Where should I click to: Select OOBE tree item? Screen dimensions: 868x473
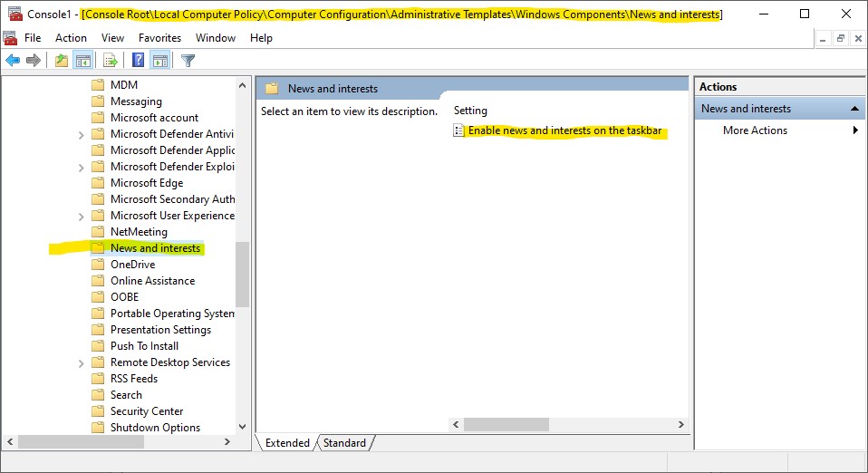(x=124, y=297)
